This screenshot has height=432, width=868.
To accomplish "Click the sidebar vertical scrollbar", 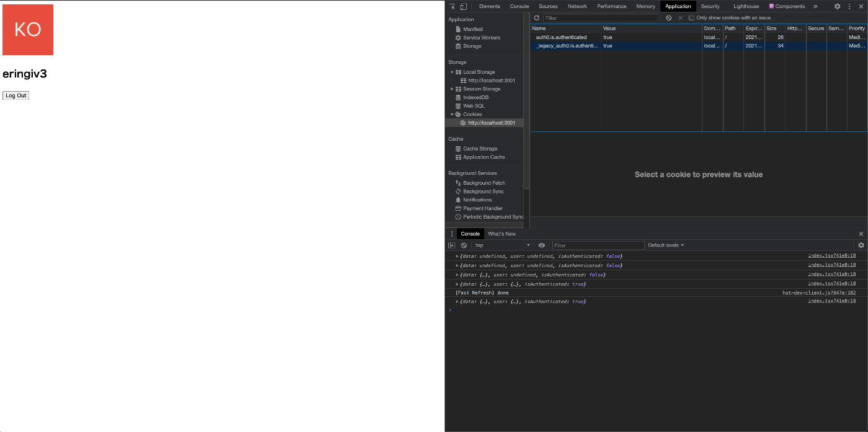I will click(526, 99).
